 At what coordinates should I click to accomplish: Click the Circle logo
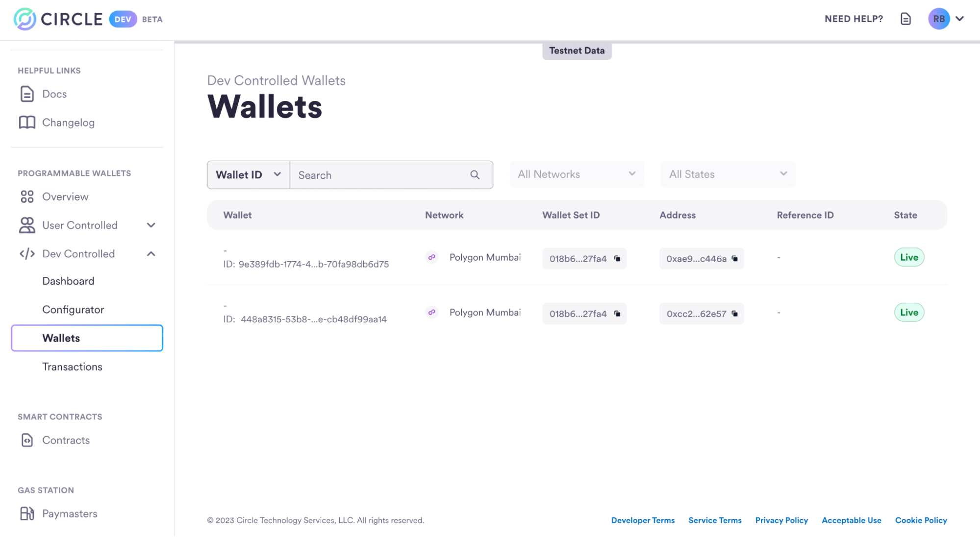tap(58, 19)
